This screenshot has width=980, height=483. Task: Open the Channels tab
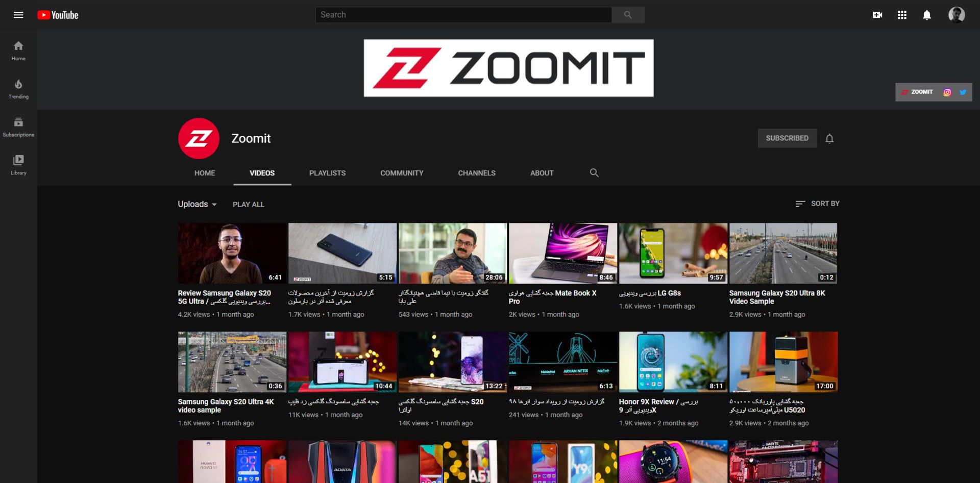pyautogui.click(x=477, y=173)
